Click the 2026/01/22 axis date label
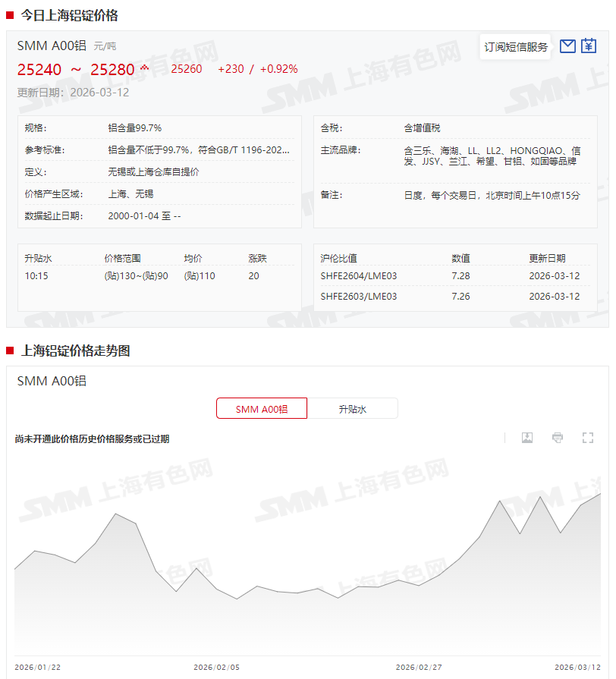This screenshot has width=616, height=679. point(38,668)
